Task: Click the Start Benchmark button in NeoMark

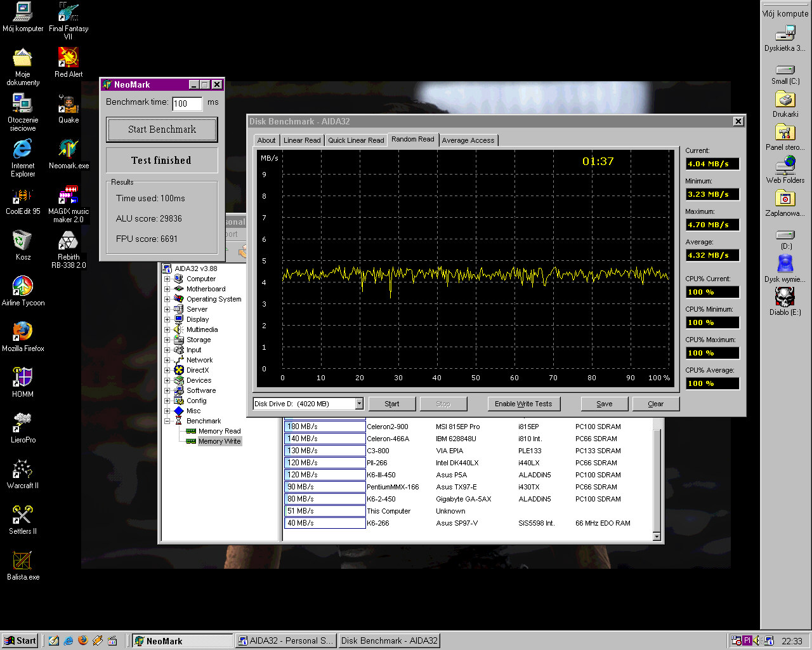Action: 162,129
